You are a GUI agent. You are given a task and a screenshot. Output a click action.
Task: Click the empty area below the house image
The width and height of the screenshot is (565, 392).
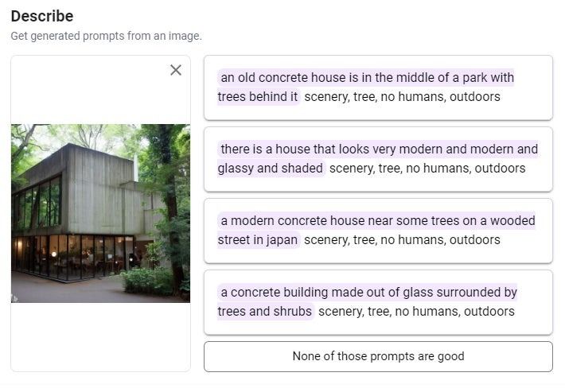[x=100, y=336]
